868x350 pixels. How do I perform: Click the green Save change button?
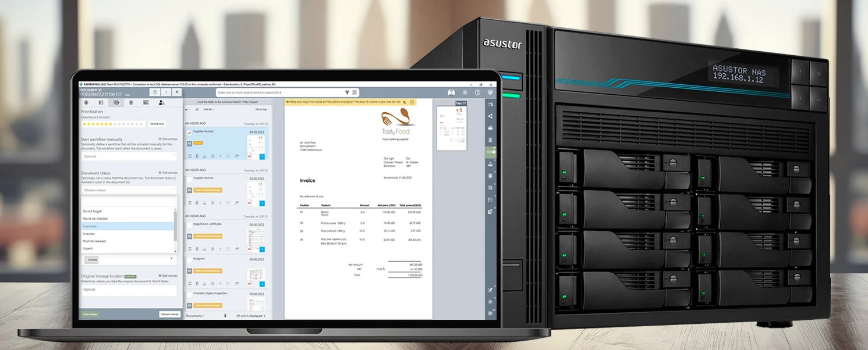point(90,313)
